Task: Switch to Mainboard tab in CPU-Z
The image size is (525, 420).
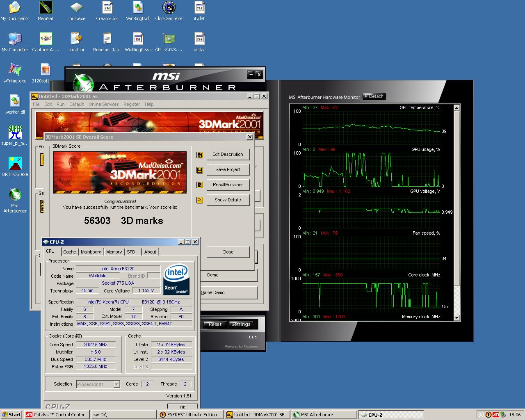Action: click(91, 252)
